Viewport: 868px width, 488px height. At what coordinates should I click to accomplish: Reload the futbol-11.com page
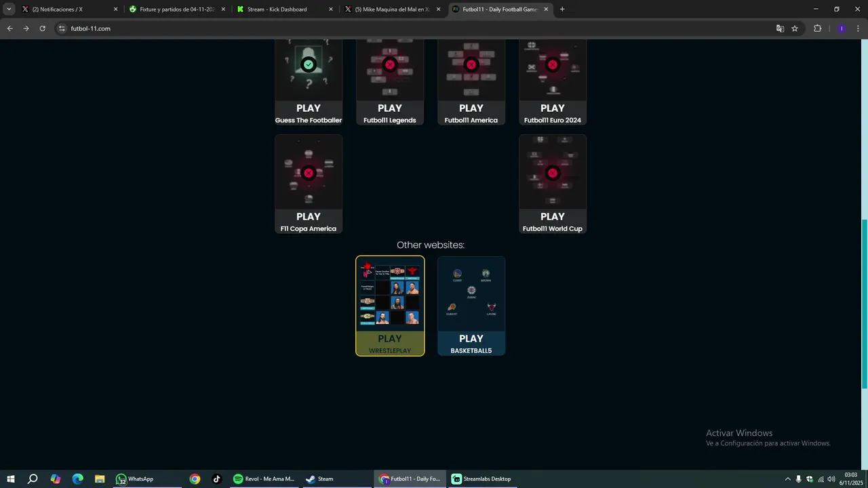[42, 28]
